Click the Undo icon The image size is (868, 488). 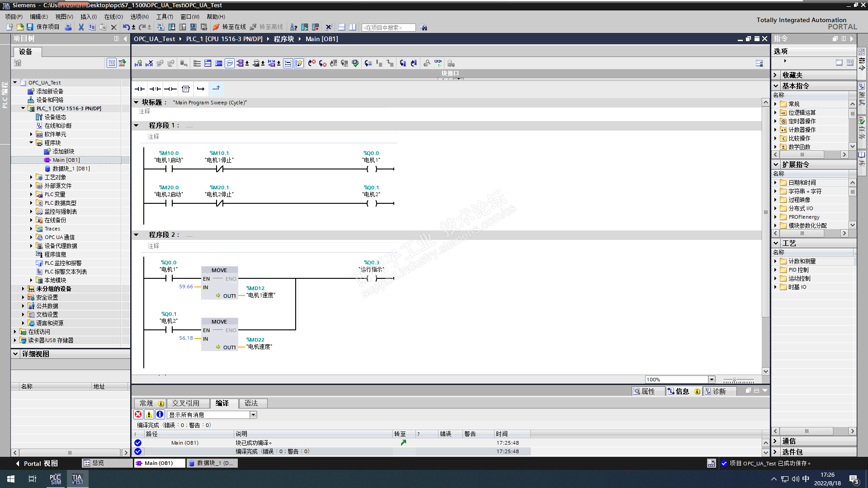tap(126, 27)
